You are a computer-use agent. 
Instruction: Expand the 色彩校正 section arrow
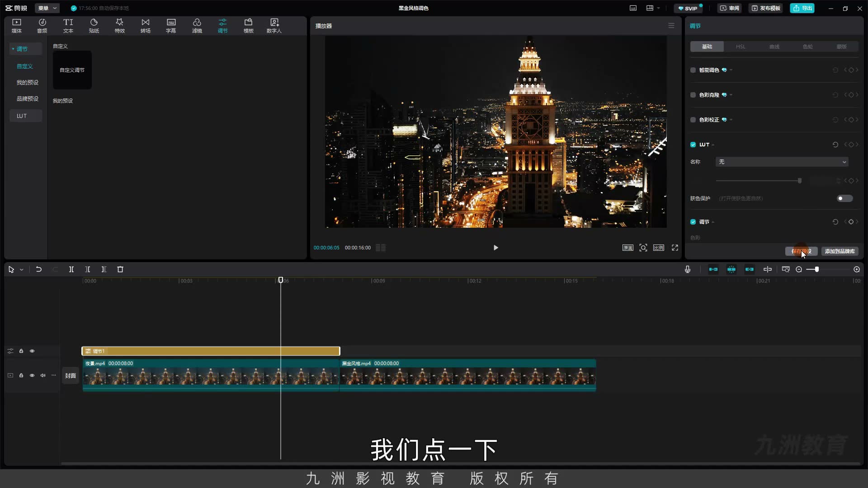tap(731, 120)
